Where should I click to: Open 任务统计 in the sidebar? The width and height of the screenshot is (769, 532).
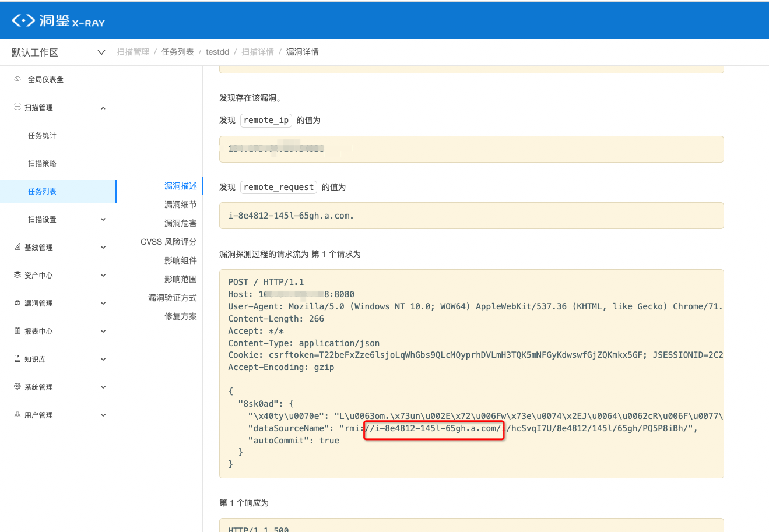point(42,136)
